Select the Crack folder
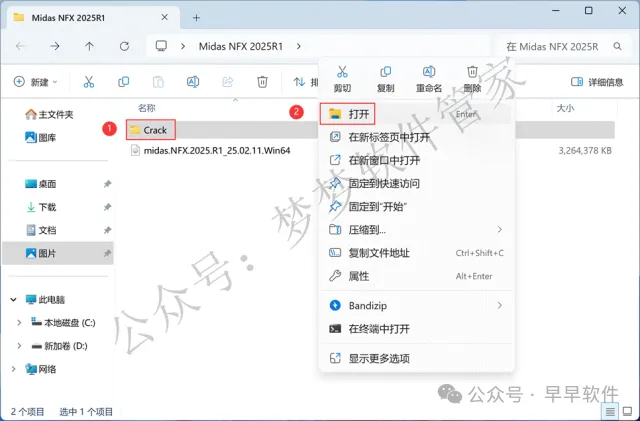This screenshot has width=640, height=421. pyautogui.click(x=150, y=130)
